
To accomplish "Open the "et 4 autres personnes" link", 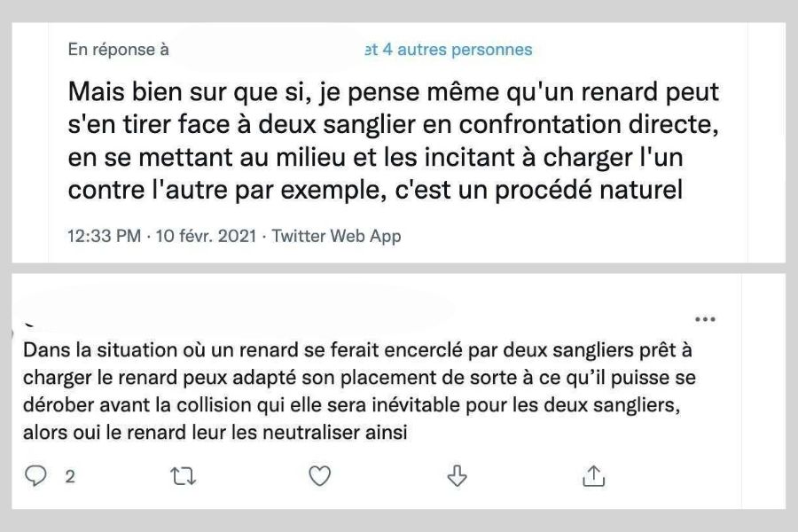I will click(449, 50).
